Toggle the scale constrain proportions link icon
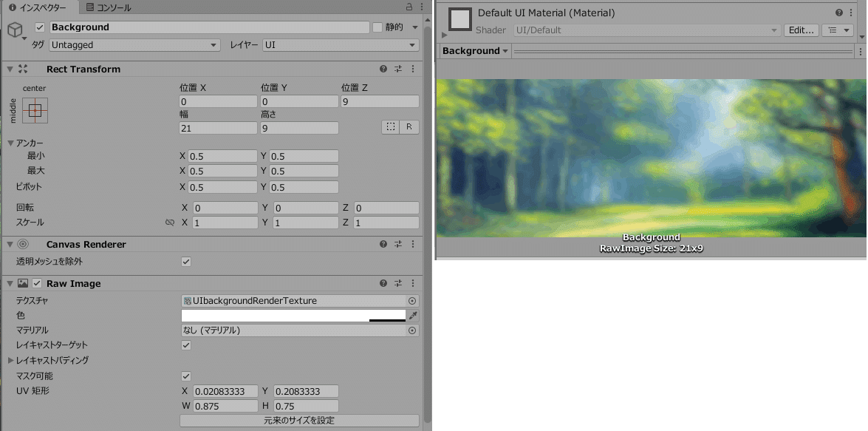This screenshot has width=868, height=431. pos(170,222)
